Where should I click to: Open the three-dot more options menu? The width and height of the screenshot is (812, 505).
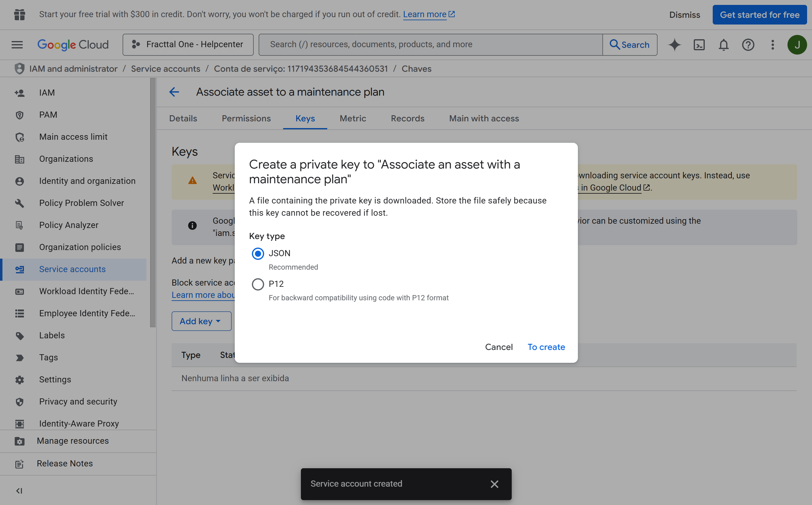click(772, 45)
